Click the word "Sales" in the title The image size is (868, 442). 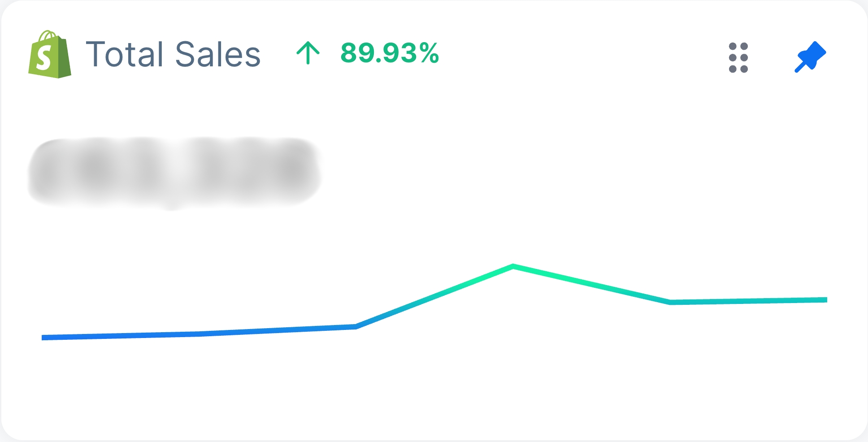pos(218,54)
